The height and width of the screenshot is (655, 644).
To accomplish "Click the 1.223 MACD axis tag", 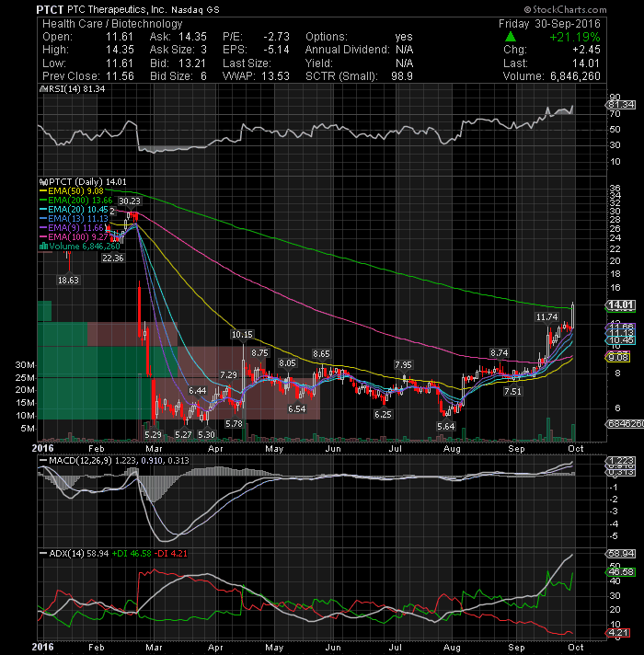I will point(621,460).
